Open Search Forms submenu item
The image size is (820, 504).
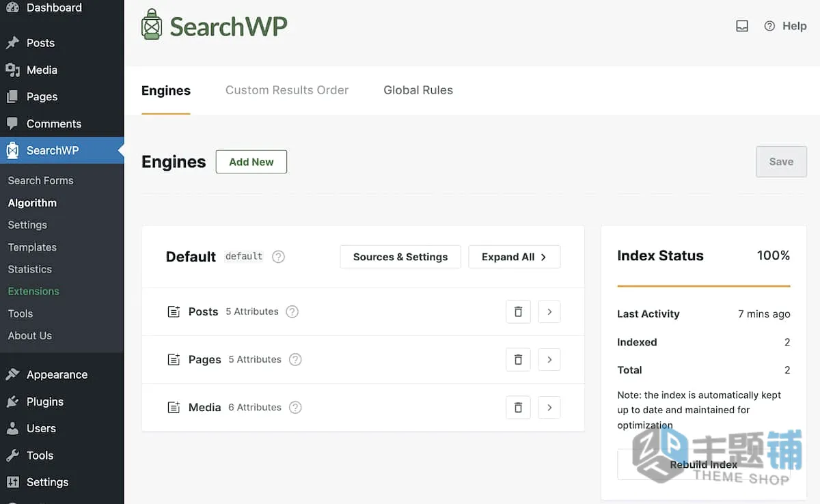tap(41, 180)
